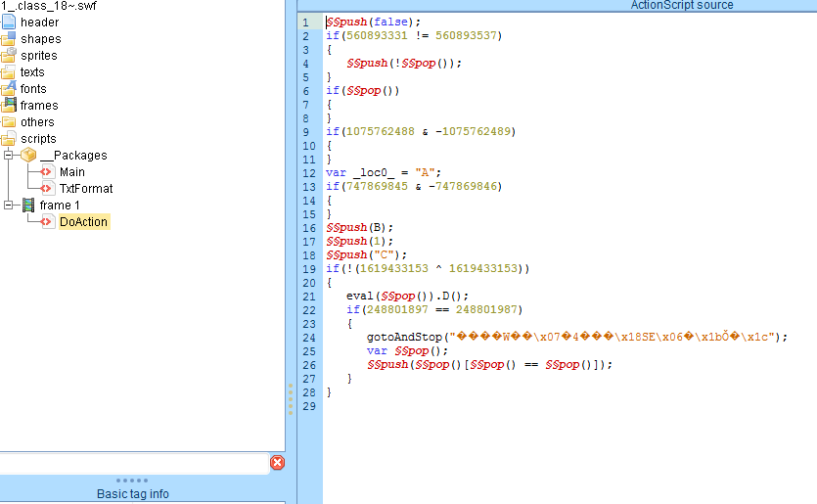Click the eval(§§pop()).D(); line
This screenshot has width=817, height=504.
coord(407,297)
